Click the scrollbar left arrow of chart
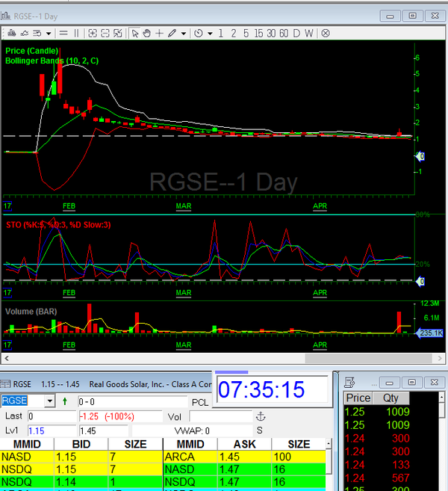 pyautogui.click(x=7, y=358)
